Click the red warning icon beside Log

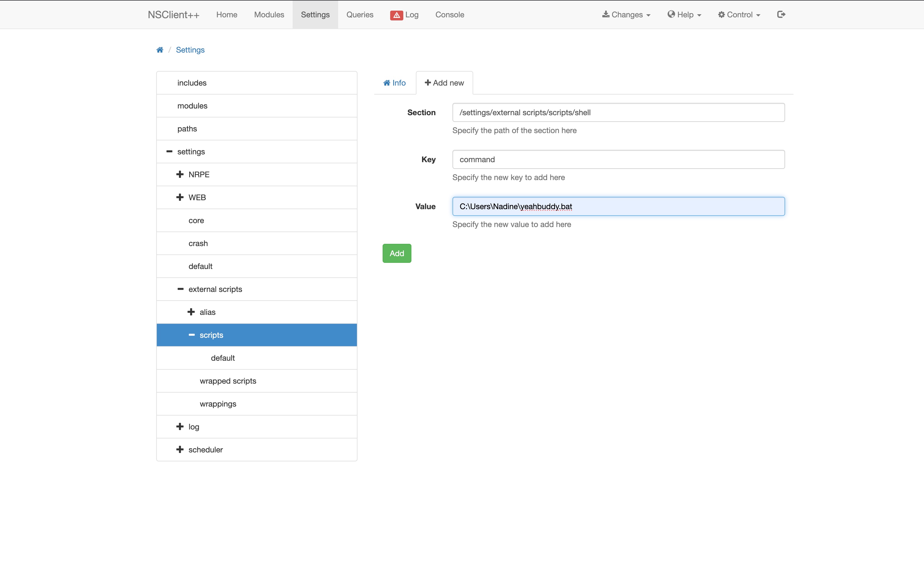coord(396,15)
